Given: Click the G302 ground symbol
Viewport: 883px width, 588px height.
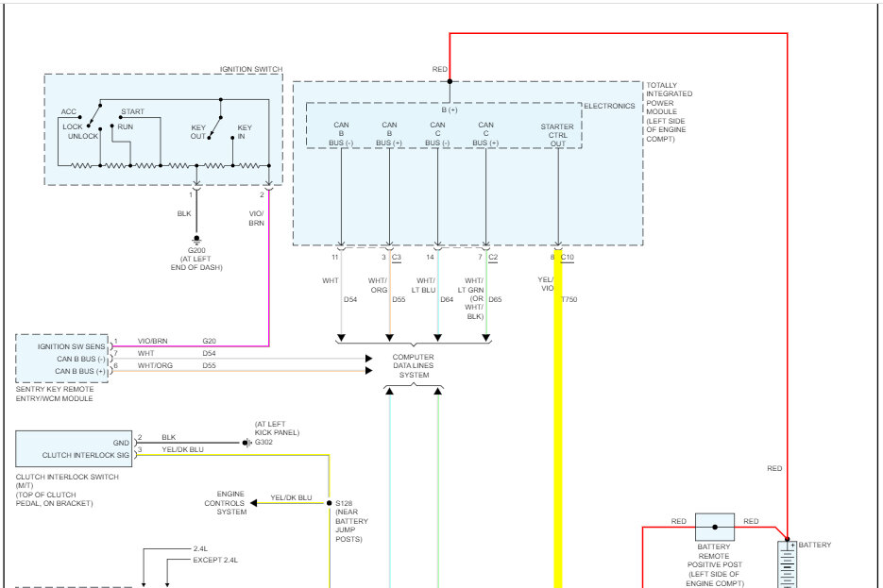Looking at the screenshot, I should pos(246,443).
